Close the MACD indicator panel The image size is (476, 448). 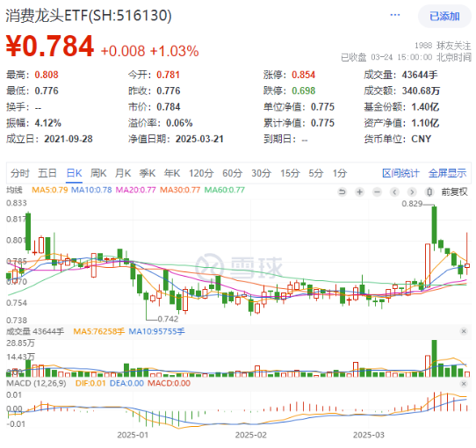(464, 384)
